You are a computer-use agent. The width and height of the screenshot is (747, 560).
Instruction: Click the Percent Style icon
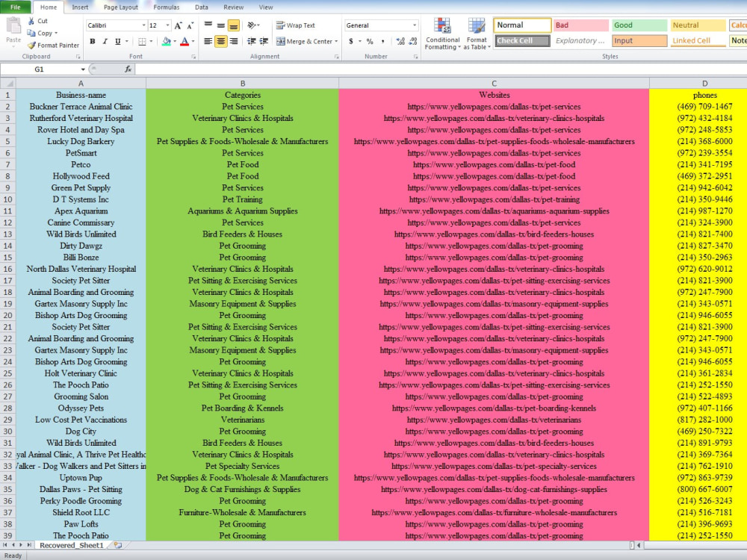(x=370, y=41)
